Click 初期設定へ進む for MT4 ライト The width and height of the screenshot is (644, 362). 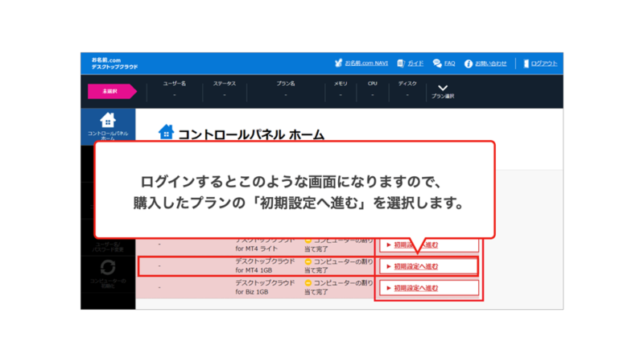click(428, 245)
